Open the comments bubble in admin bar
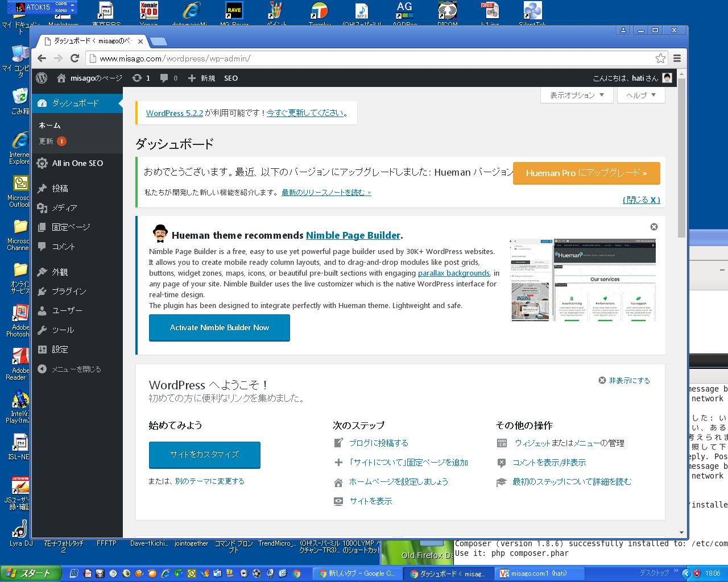Image resolution: width=728 pixels, height=582 pixels. click(x=169, y=78)
